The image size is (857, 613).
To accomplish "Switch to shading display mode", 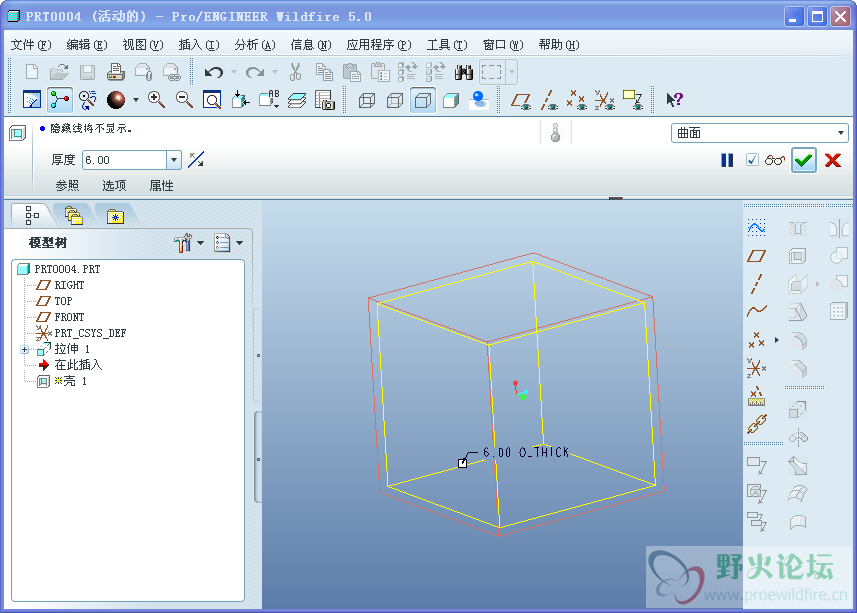I will pyautogui.click(x=451, y=100).
